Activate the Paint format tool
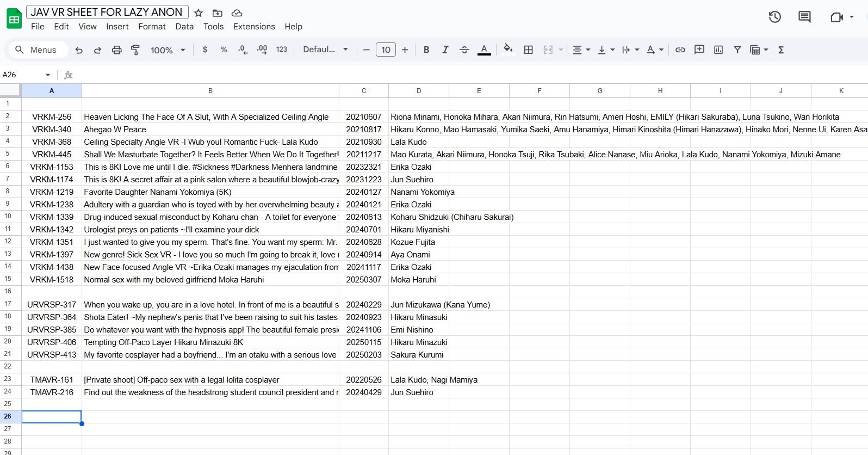 pyautogui.click(x=135, y=50)
